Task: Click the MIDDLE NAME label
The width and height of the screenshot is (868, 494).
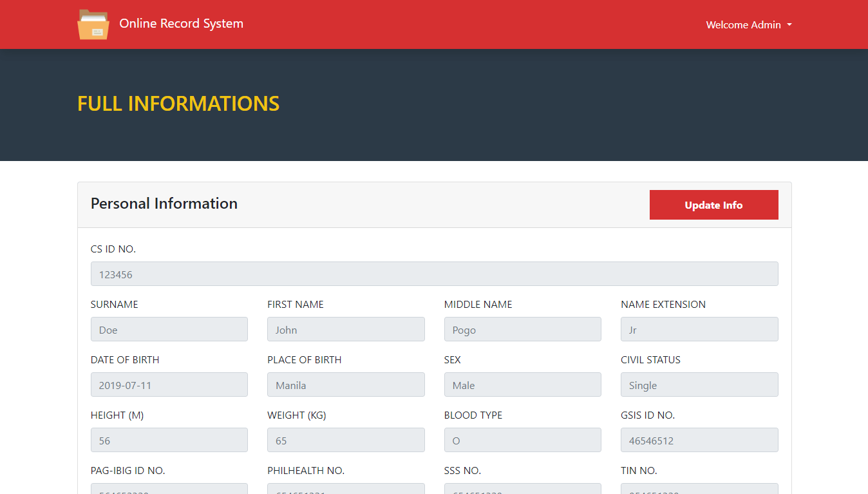Action: [478, 305]
